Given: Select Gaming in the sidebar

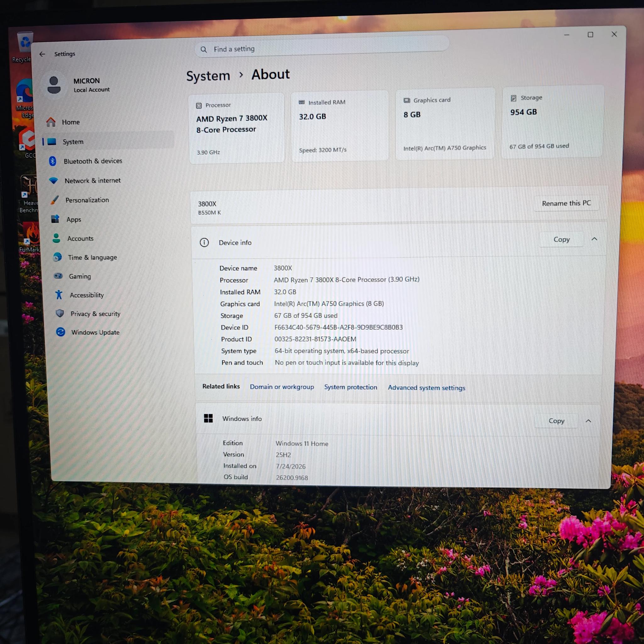Looking at the screenshot, I should 113,276.
